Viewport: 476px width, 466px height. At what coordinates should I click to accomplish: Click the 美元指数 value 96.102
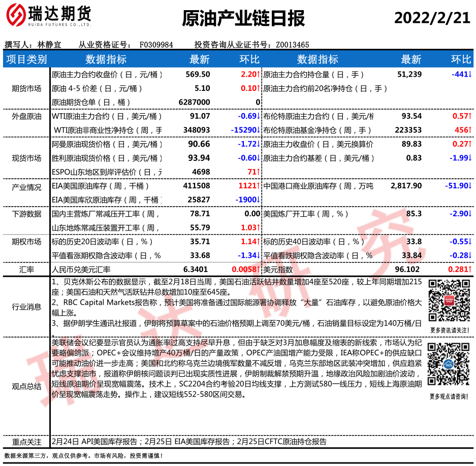point(407,270)
